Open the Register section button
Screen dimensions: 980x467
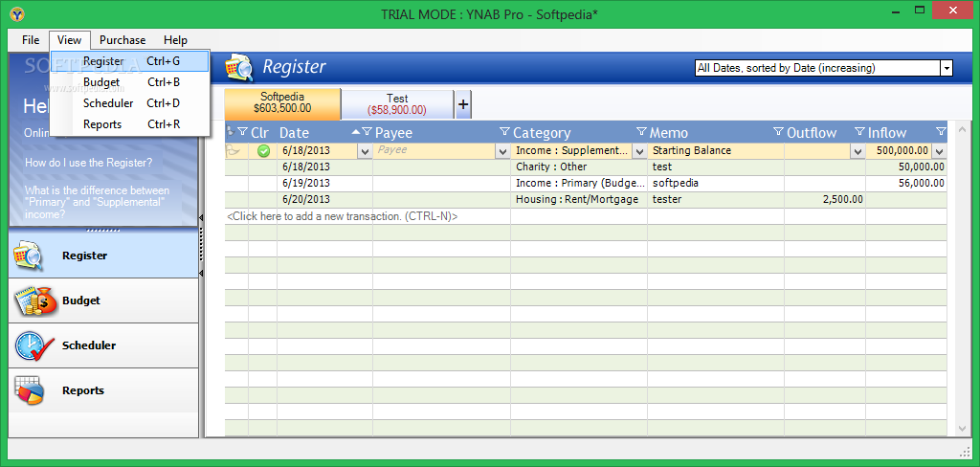pyautogui.click(x=103, y=256)
